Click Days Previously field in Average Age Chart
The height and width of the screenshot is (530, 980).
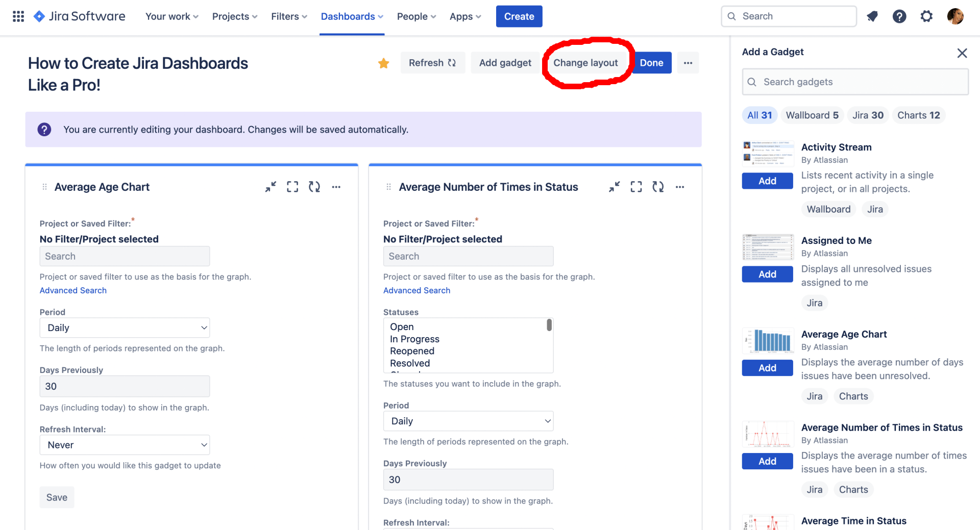125,387
